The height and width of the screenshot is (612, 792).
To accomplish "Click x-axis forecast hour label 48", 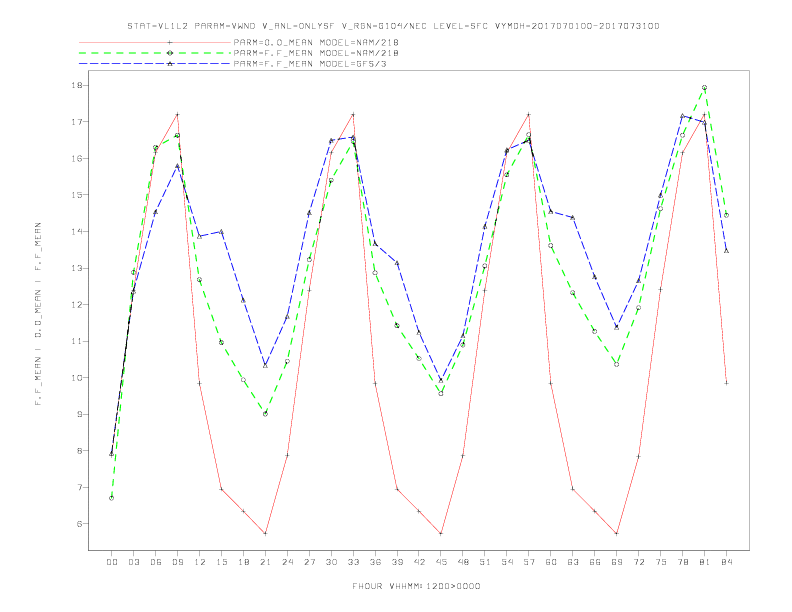I will pos(463,562).
